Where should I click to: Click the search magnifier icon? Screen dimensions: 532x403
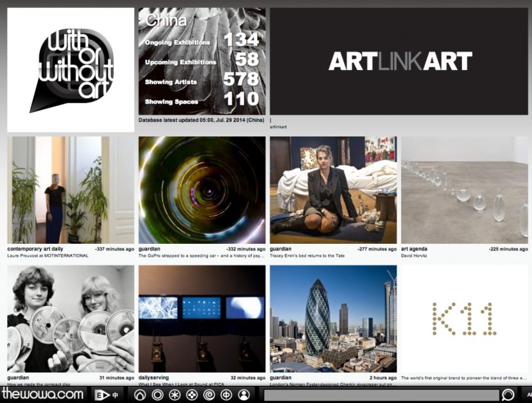point(508,395)
